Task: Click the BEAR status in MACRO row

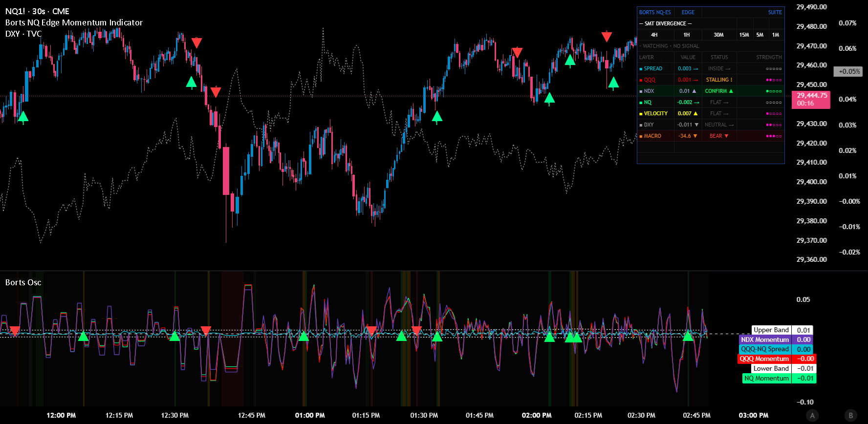Action: 719,136
